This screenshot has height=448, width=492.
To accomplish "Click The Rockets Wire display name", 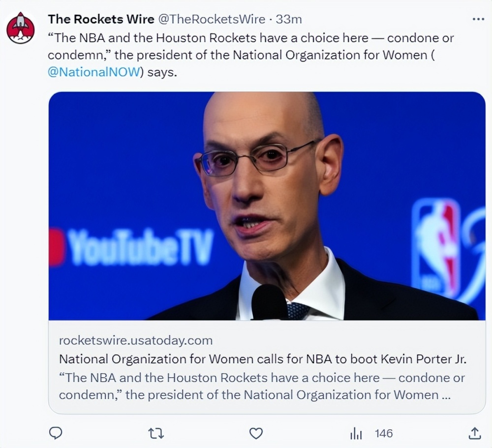I will pos(100,19).
